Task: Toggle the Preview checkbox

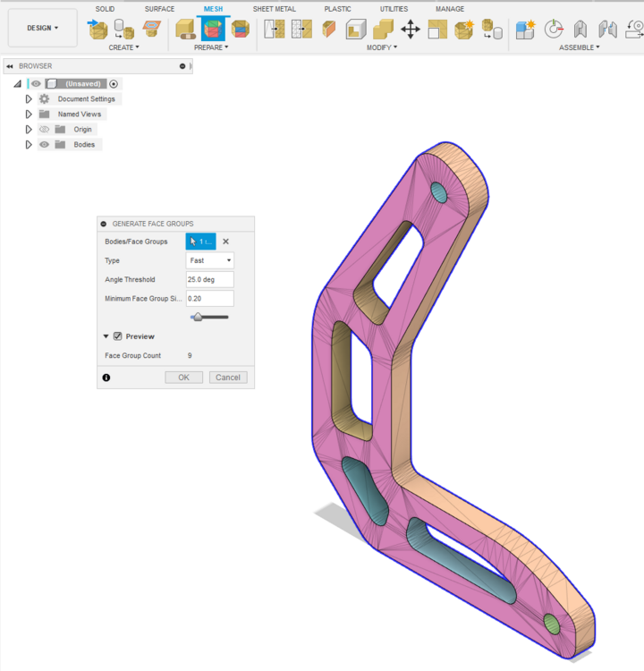Action: (x=118, y=336)
